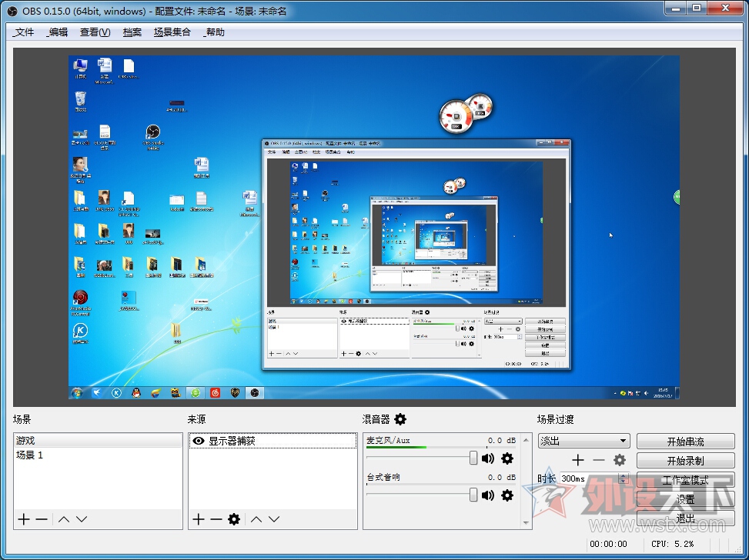Click the CPU: 5.2% status text
Viewport: 749px width, 560px height.
[672, 544]
